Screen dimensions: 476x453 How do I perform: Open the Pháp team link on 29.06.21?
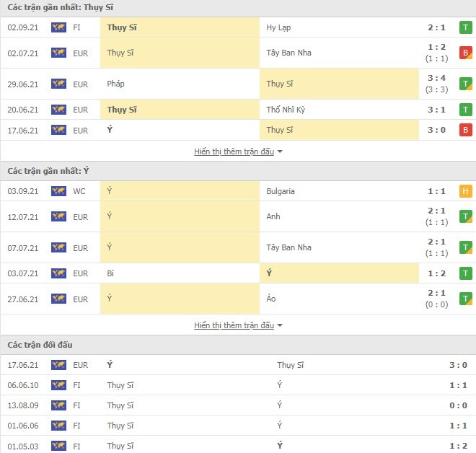click(115, 84)
